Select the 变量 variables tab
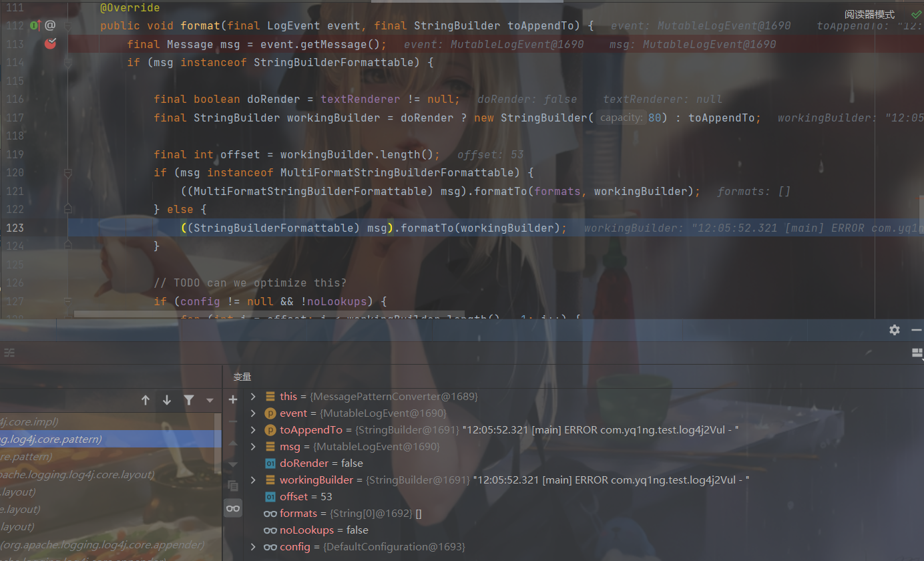Image resolution: width=924 pixels, height=561 pixels. tap(242, 377)
